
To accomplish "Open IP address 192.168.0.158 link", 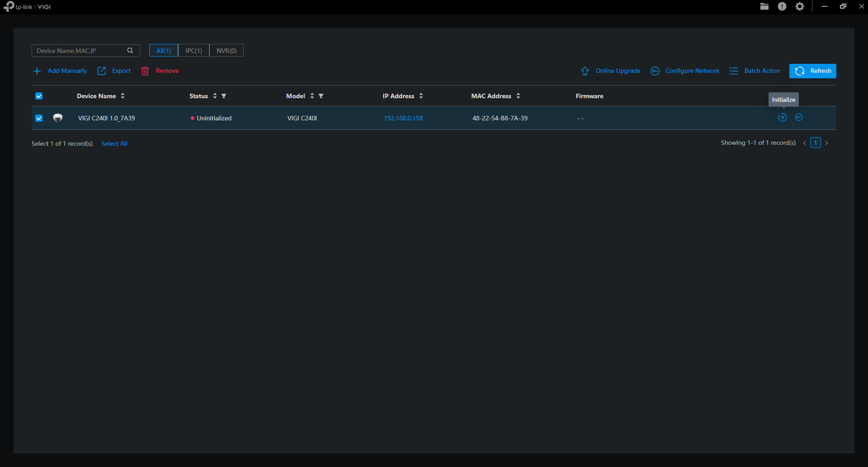I will pos(403,118).
